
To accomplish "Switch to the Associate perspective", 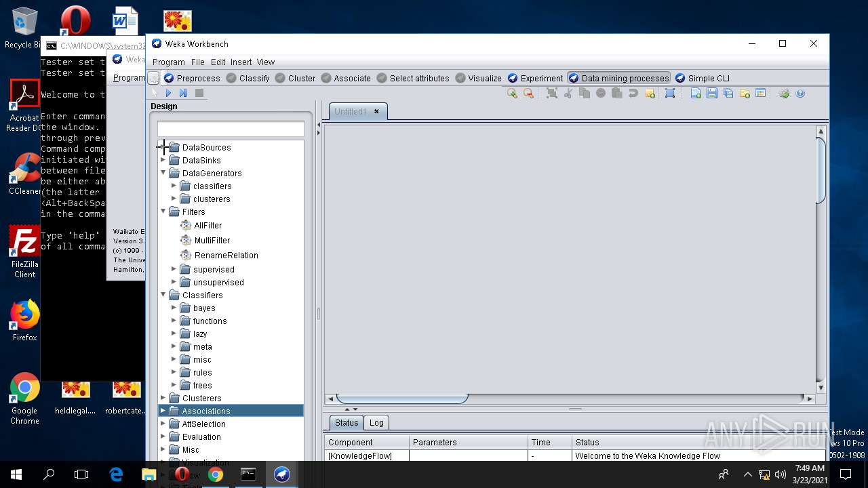I will pos(345,78).
